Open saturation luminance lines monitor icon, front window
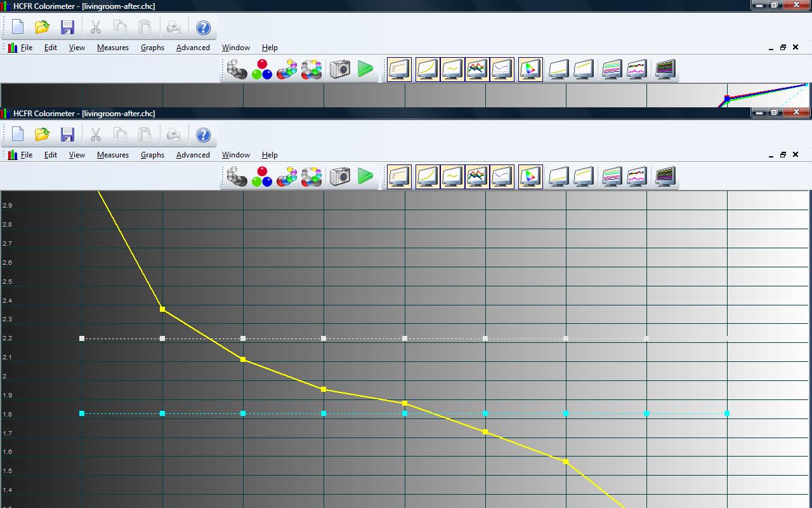Image resolution: width=812 pixels, height=508 pixels. point(612,177)
